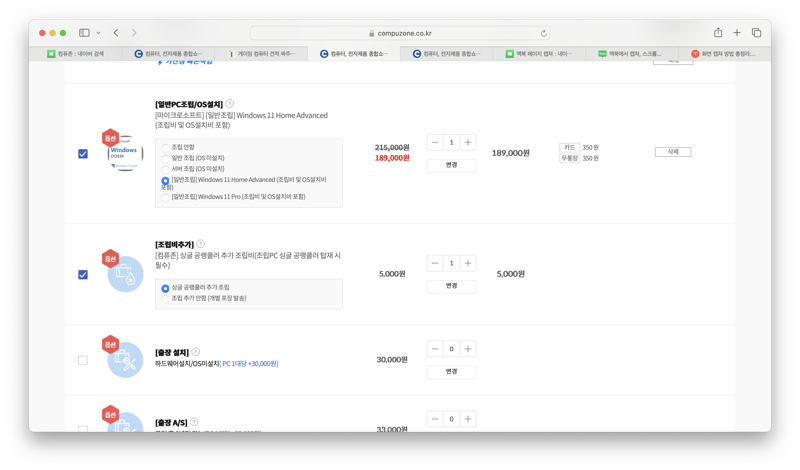Check the 출장 설치 item checkbox
800x470 pixels.
[x=83, y=360]
